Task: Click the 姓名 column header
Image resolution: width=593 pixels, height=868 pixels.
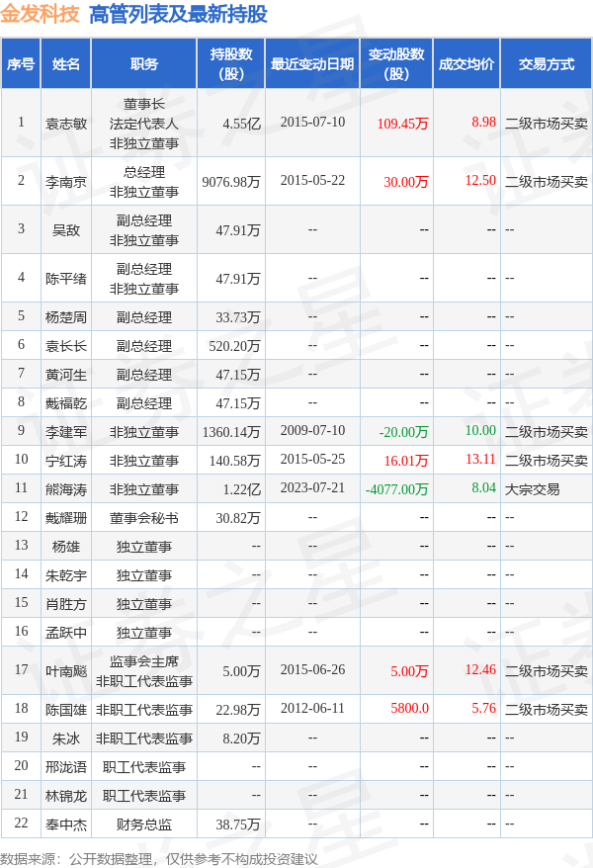Action: pyautogui.click(x=66, y=64)
